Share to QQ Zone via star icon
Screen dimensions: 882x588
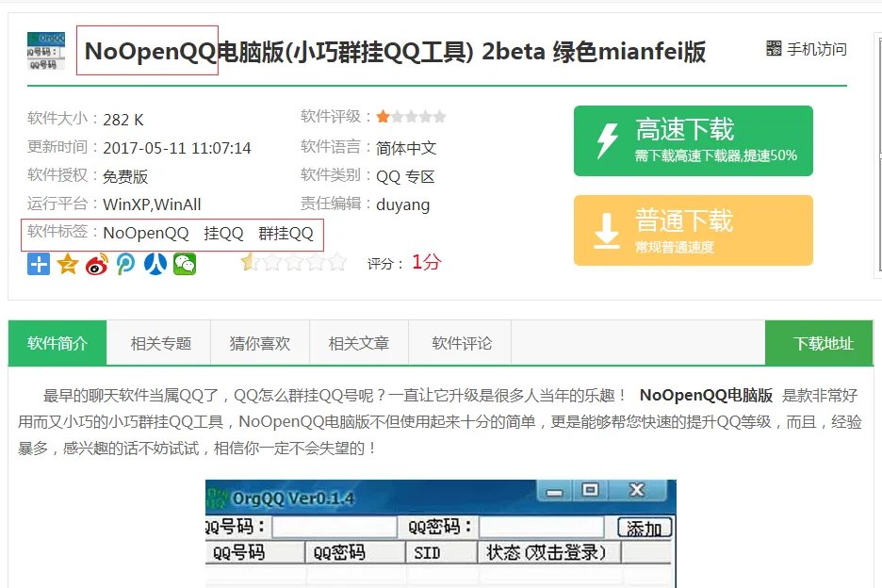coord(65,265)
